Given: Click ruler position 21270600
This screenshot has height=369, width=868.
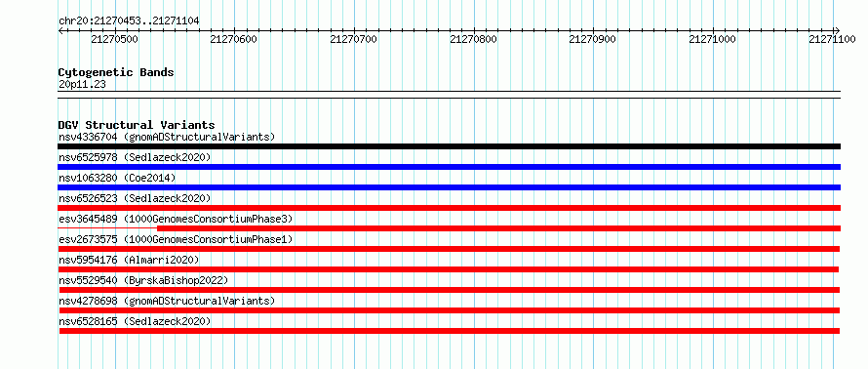Looking at the screenshot, I should [x=234, y=39].
